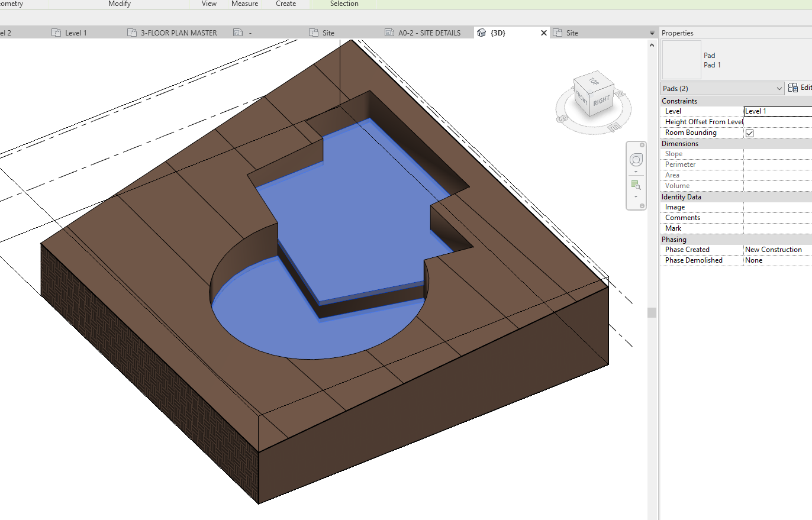Click the {3D} view cube tab icon
This screenshot has width=812, height=520.
(x=481, y=33)
